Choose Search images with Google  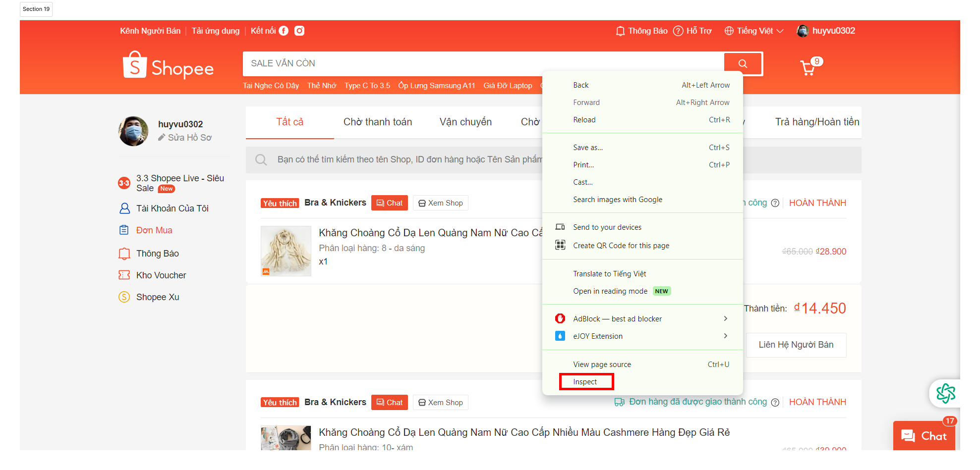pyautogui.click(x=642, y=200)
